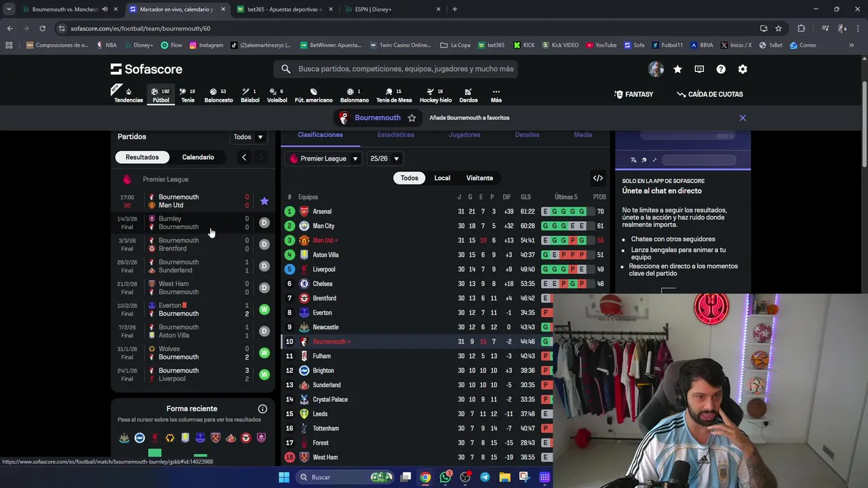The width and height of the screenshot is (868, 488).
Task: Open Bournemouth vs Liverpool 3-2 result
Action: (193, 375)
